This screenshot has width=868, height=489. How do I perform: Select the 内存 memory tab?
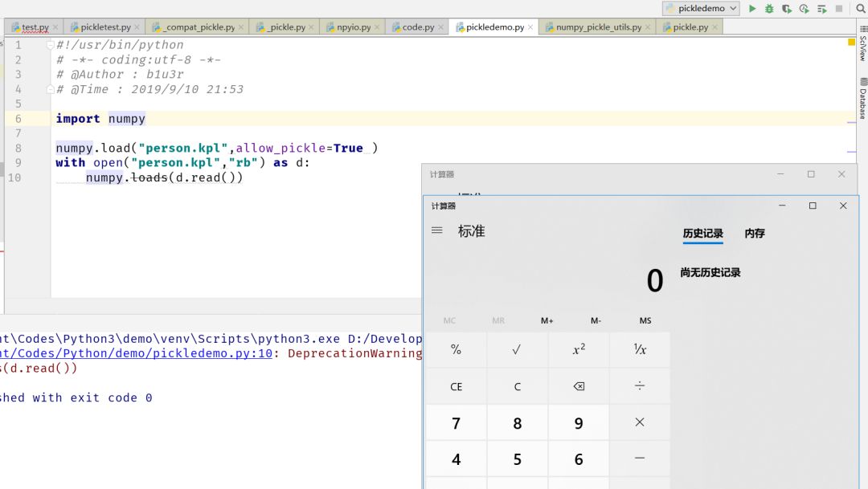pyautogui.click(x=755, y=234)
